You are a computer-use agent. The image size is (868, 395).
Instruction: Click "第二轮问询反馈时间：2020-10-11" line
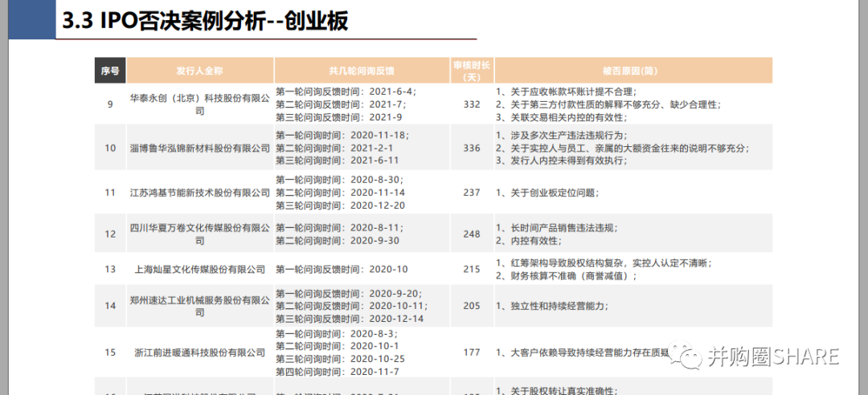pos(351,306)
